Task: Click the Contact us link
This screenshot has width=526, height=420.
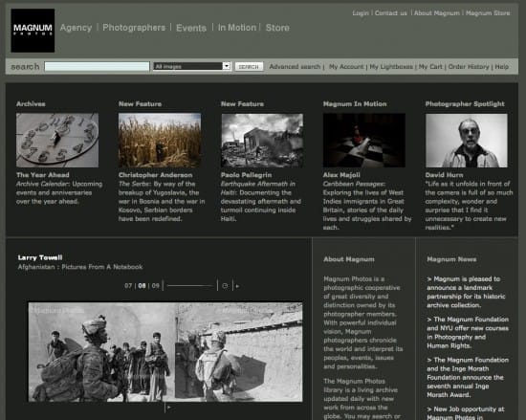Action: (x=391, y=13)
